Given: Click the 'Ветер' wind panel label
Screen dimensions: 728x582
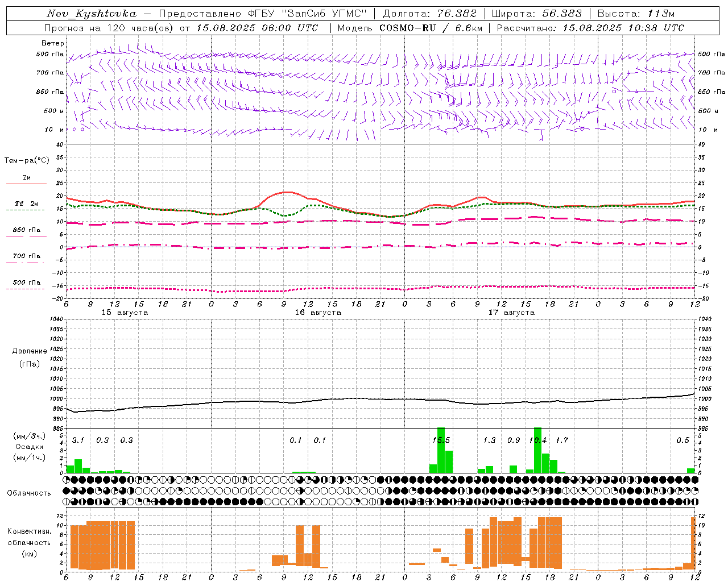Looking at the screenshot, I should pos(52,43).
